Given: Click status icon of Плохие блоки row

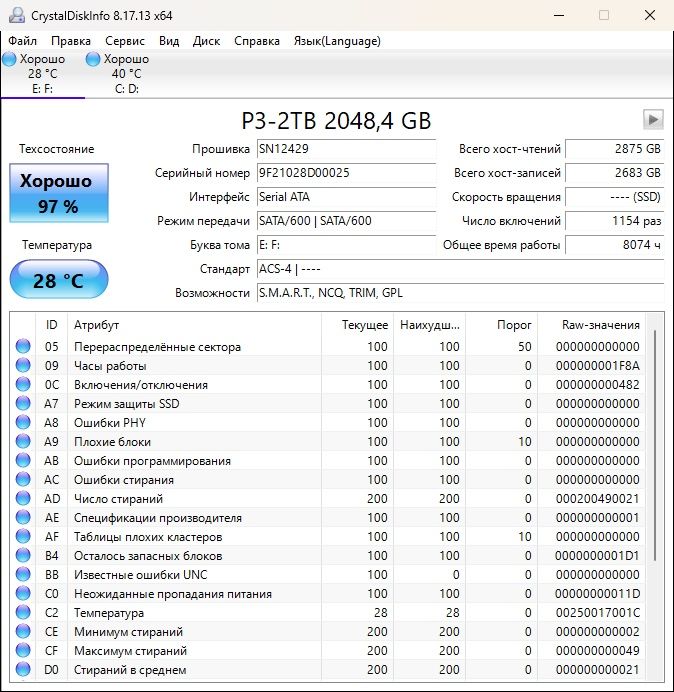Looking at the screenshot, I should coord(23,441).
